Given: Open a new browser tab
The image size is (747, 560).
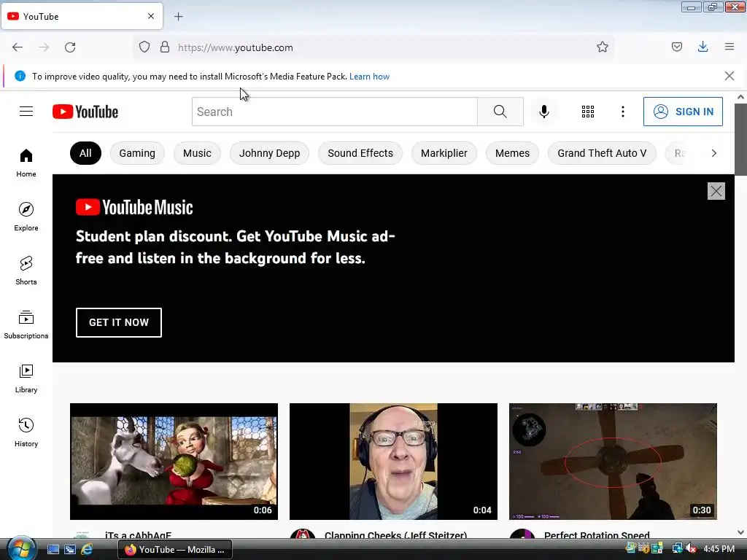Looking at the screenshot, I should tap(179, 17).
